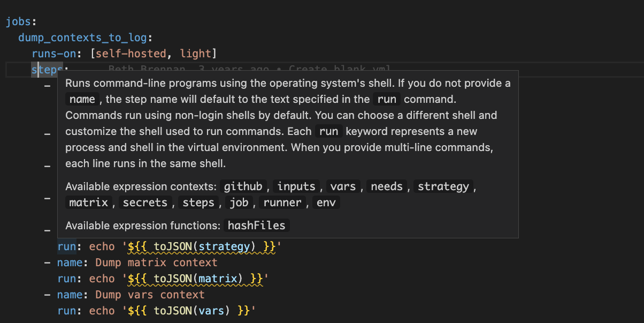Click the "env" context chip in tooltip

(x=326, y=202)
